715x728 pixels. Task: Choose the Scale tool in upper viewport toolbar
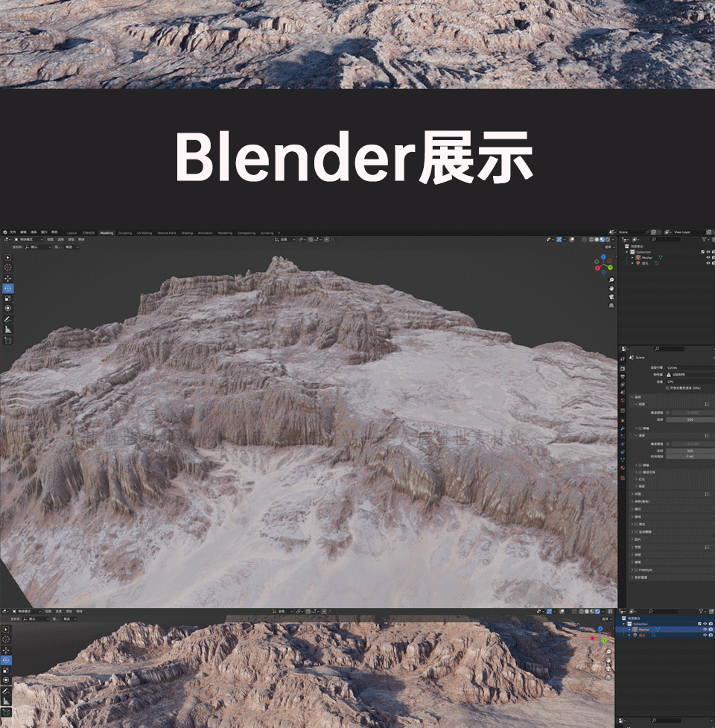click(8, 298)
